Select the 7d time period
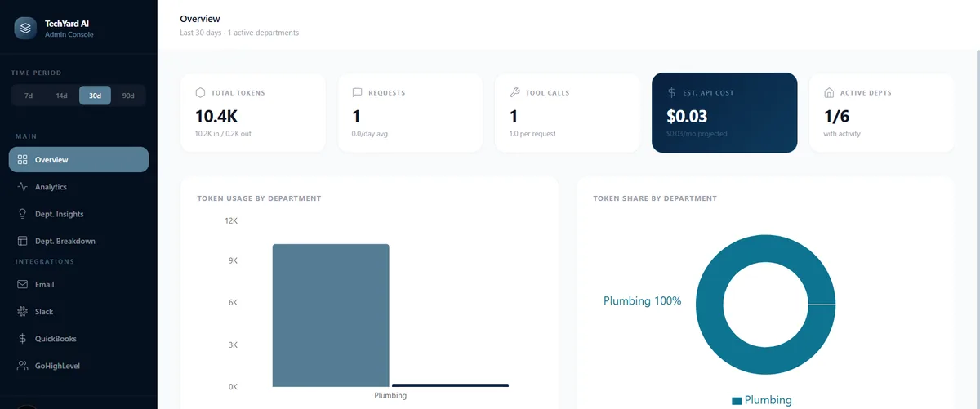The image size is (980, 409). tap(29, 96)
